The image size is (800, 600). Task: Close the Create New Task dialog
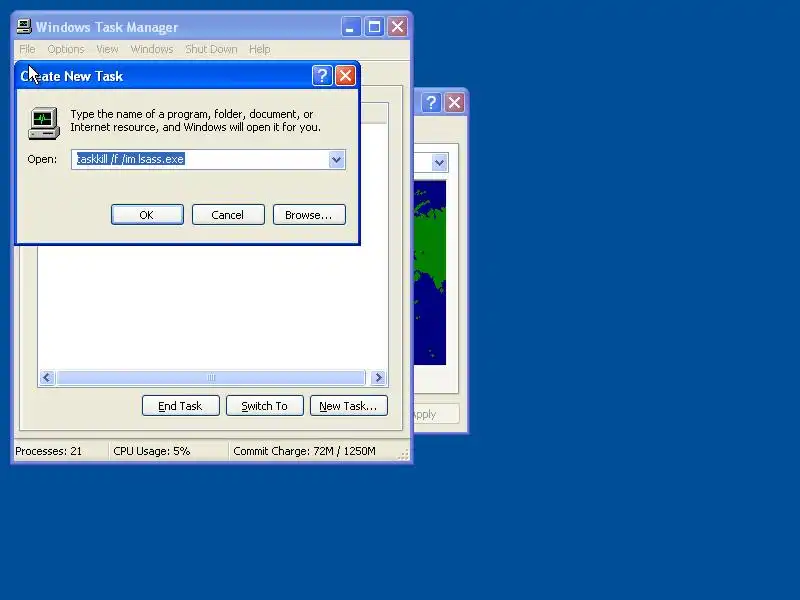pos(345,76)
